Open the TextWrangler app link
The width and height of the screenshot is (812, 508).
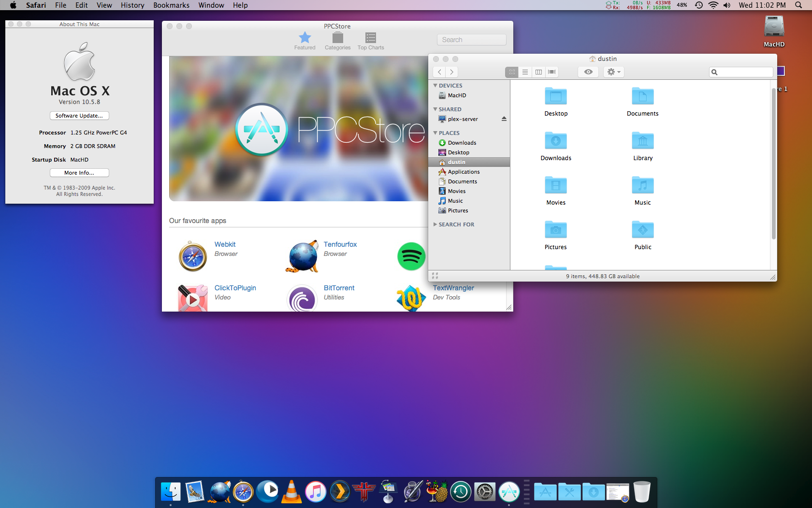[453, 288]
